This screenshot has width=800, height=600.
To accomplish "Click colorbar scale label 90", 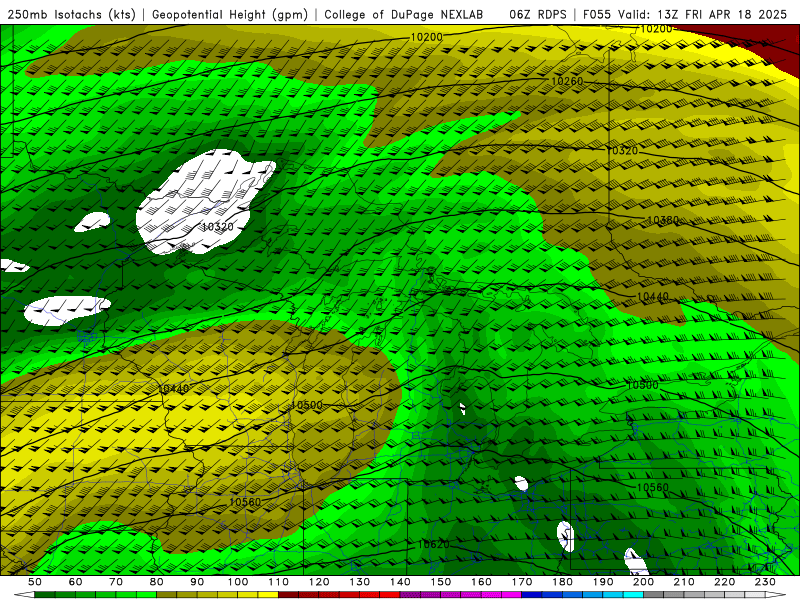I will [197, 582].
